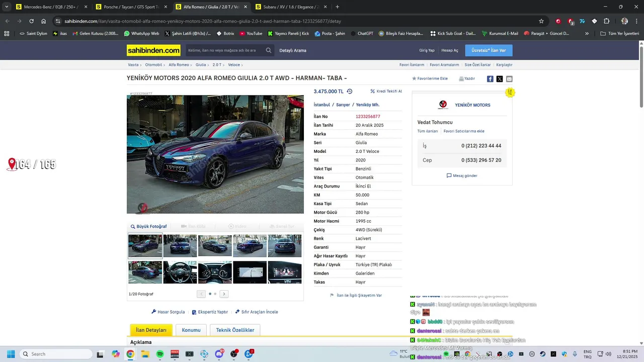
Task: Click İlan ile İlgili Şikayetim Var
Action: 356,295
